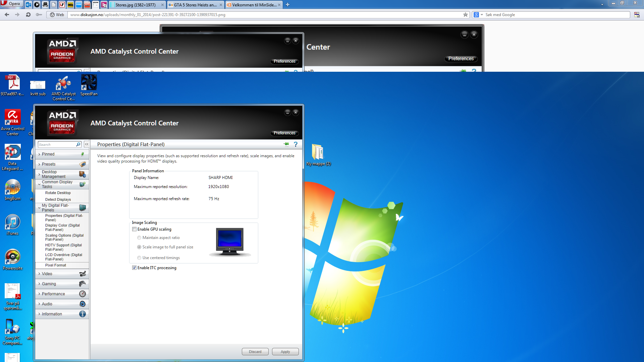Select Scale image to full panel size
This screenshot has width=644, height=362.
[x=139, y=247]
